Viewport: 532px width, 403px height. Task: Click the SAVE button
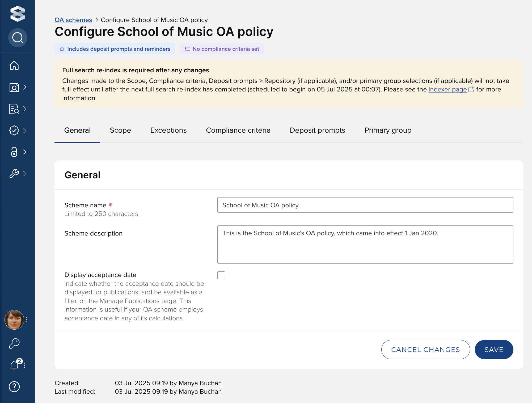pos(494,350)
